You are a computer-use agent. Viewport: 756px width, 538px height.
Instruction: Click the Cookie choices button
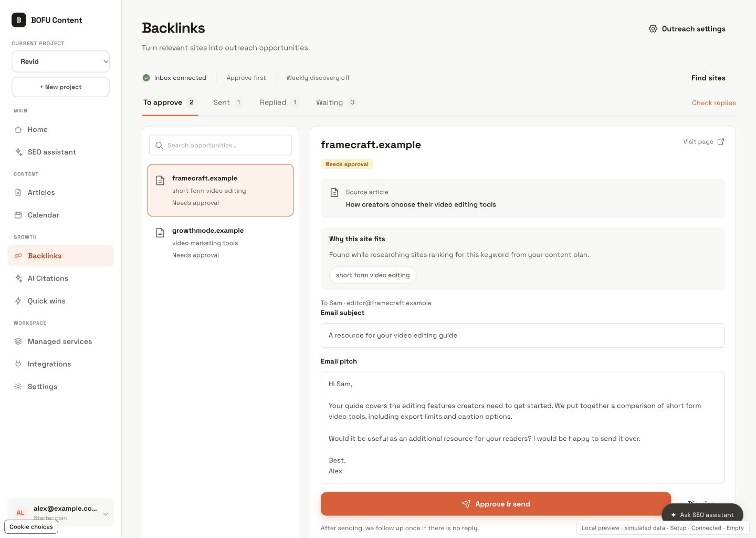coord(31,527)
